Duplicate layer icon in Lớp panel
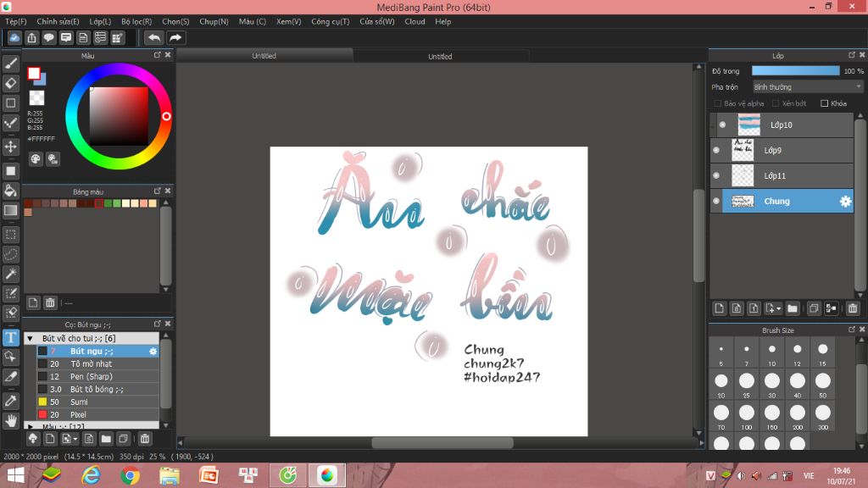 (x=813, y=308)
